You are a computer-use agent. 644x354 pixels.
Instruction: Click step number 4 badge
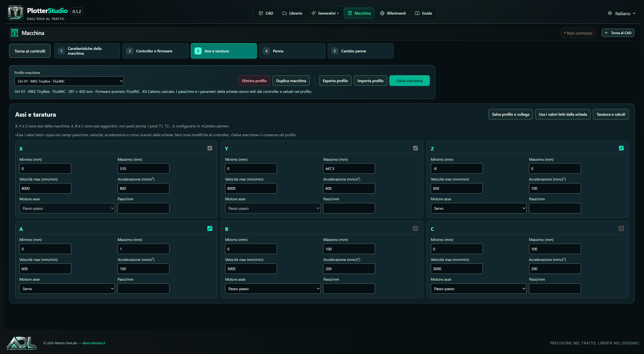click(x=266, y=51)
